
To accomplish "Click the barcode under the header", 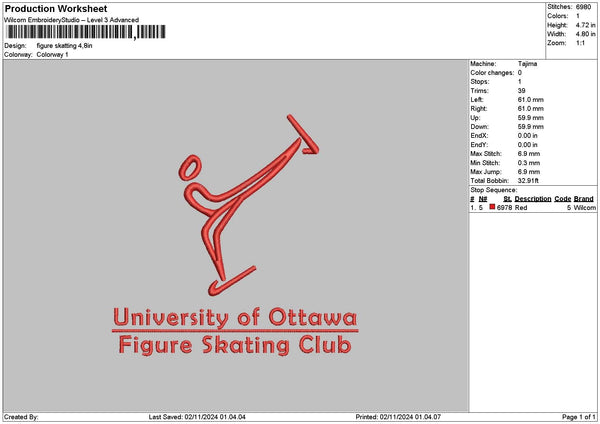I will (x=86, y=32).
